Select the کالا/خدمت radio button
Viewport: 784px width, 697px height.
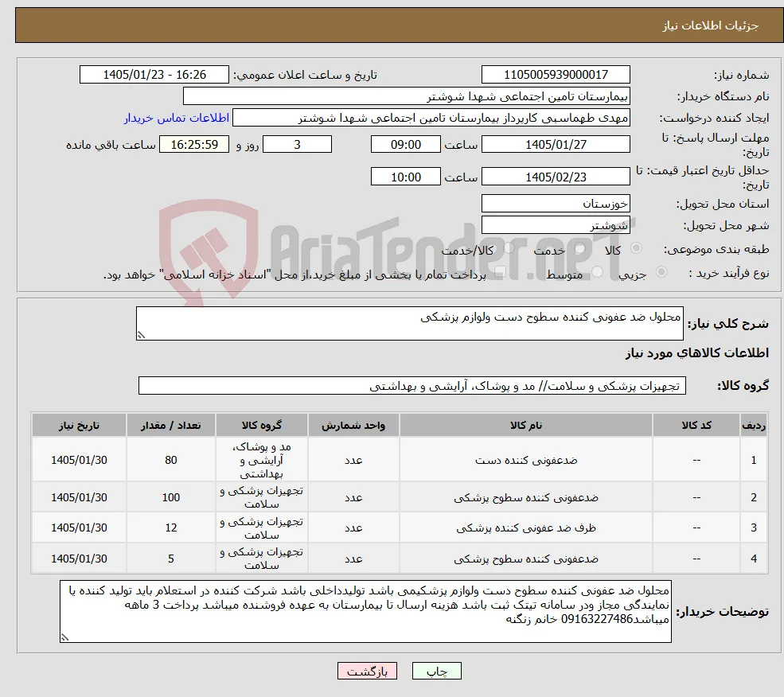509,248
